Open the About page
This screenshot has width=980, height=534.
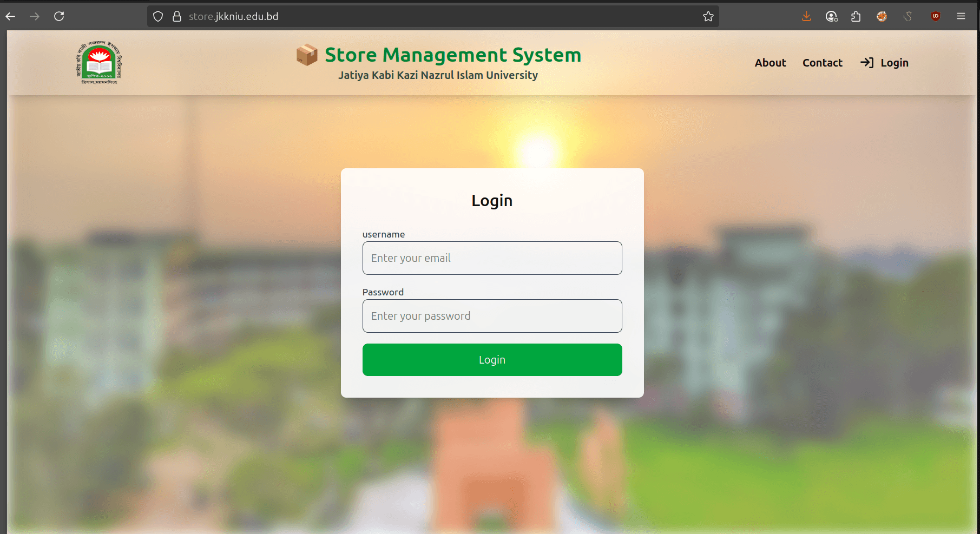click(x=770, y=63)
